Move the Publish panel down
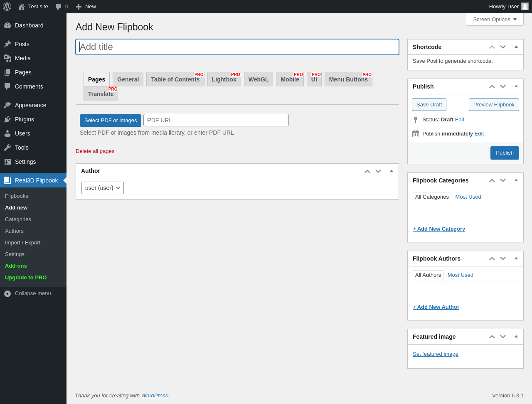 [503, 86]
